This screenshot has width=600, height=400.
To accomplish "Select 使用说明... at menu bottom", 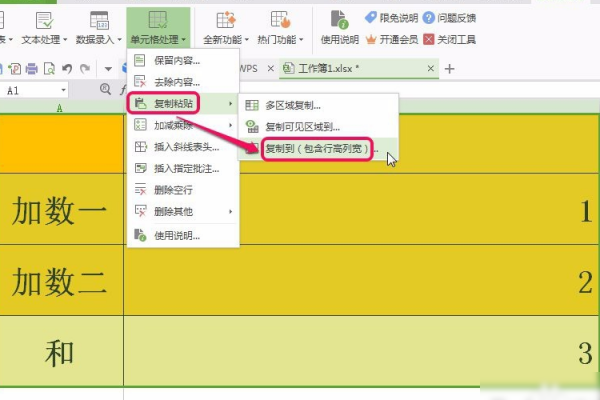I will pos(183,235).
